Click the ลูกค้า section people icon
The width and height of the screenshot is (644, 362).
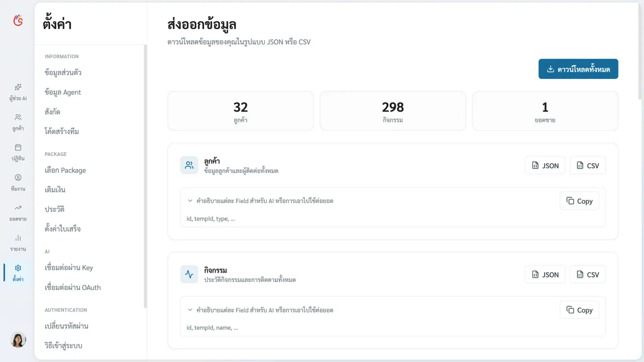pyautogui.click(x=189, y=165)
